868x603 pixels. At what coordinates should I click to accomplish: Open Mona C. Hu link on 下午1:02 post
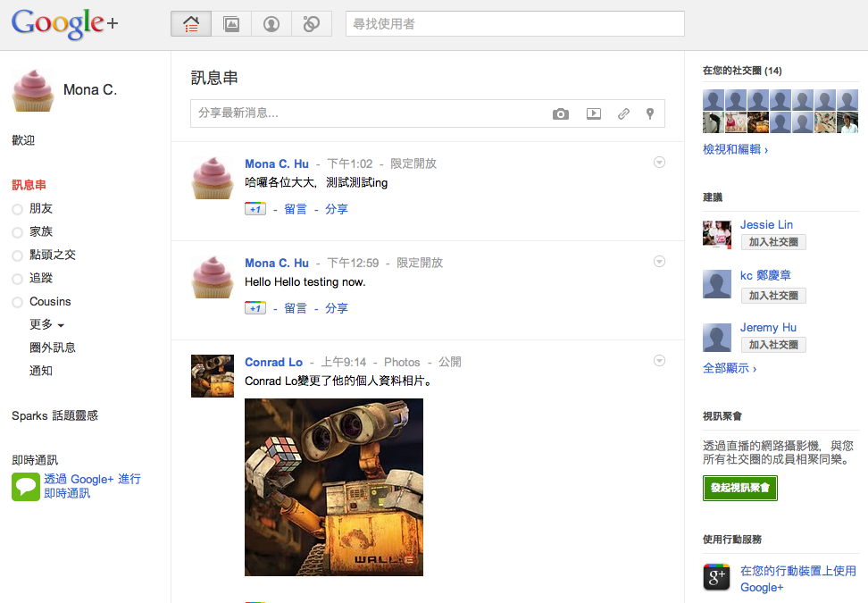pyautogui.click(x=277, y=163)
